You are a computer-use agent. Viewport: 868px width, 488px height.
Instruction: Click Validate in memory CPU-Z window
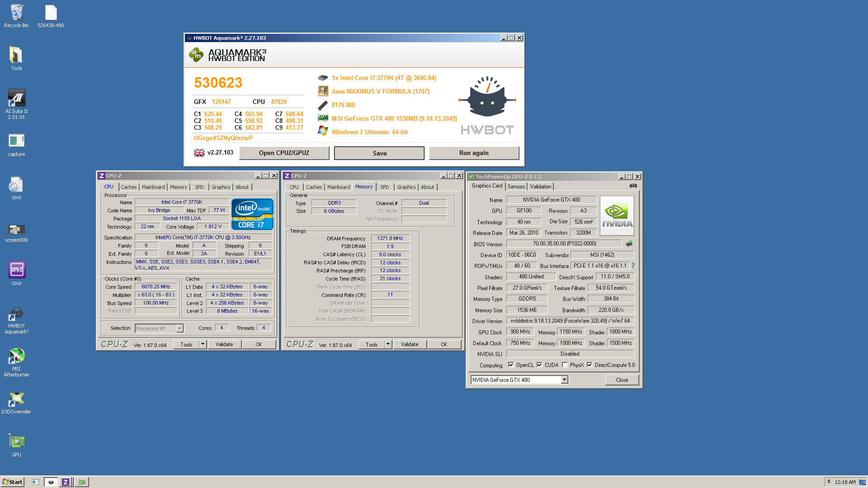[x=410, y=344]
